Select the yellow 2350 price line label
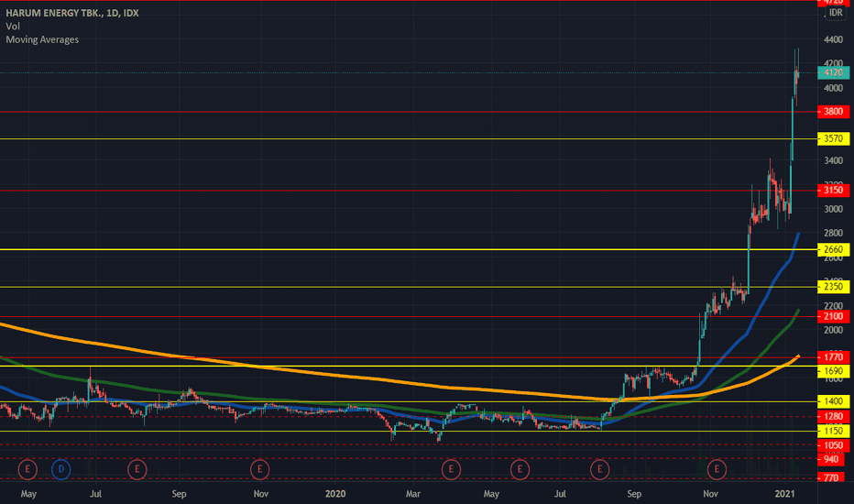This screenshot has width=854, height=504. click(x=833, y=287)
